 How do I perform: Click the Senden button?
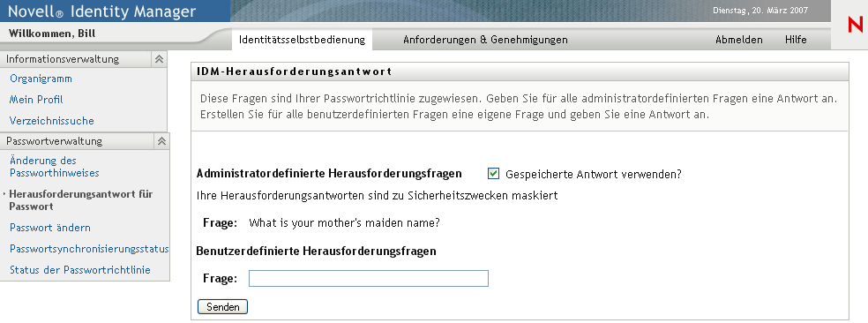[x=222, y=307]
